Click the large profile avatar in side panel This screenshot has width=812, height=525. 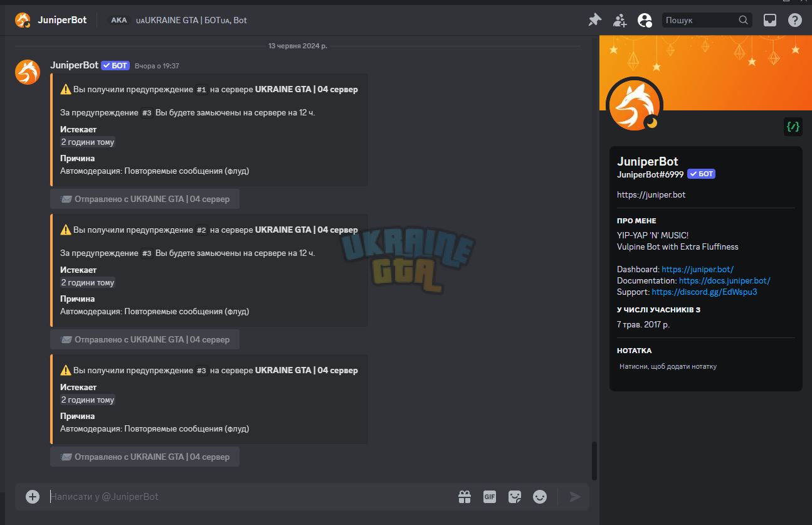tap(635, 105)
